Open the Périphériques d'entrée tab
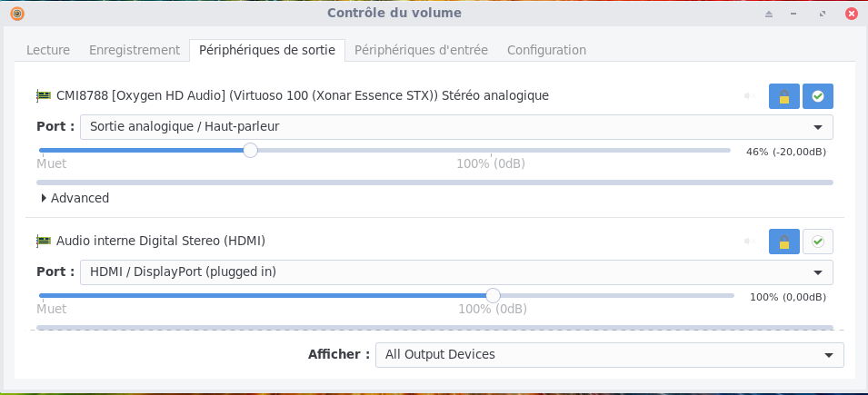The image size is (868, 395). [421, 50]
